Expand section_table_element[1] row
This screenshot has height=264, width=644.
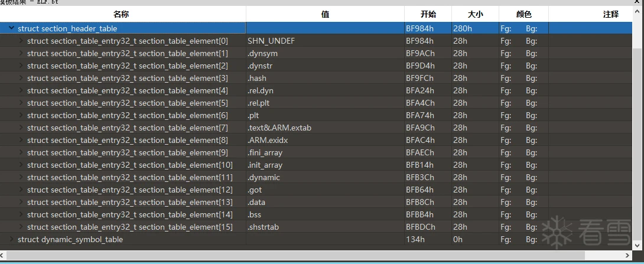pyautogui.click(x=21, y=53)
